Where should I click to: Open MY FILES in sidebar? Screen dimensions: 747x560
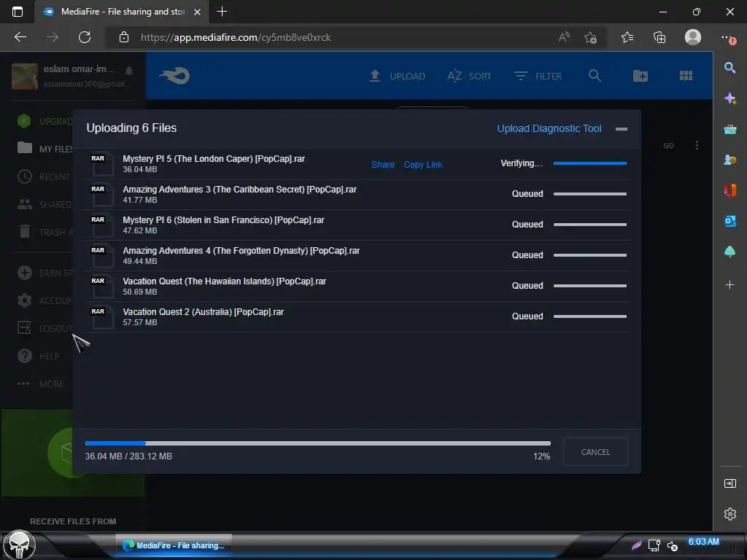tap(45, 149)
